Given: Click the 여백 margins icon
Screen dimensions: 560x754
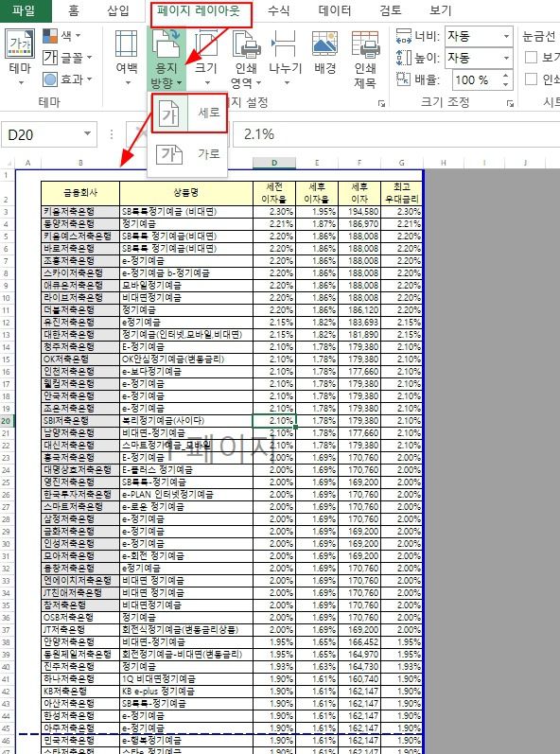Looking at the screenshot, I should tap(127, 44).
